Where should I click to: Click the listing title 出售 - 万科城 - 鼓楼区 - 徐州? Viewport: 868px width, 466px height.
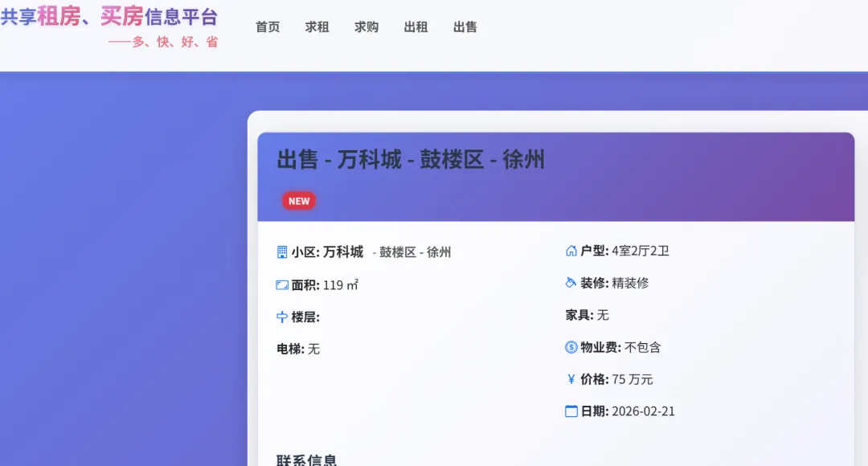411,159
